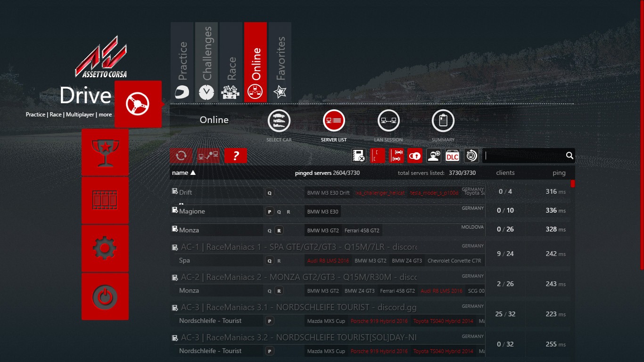
Task: Click Mazda MX5 Cup in the 3.2 row
Action: point(326,351)
